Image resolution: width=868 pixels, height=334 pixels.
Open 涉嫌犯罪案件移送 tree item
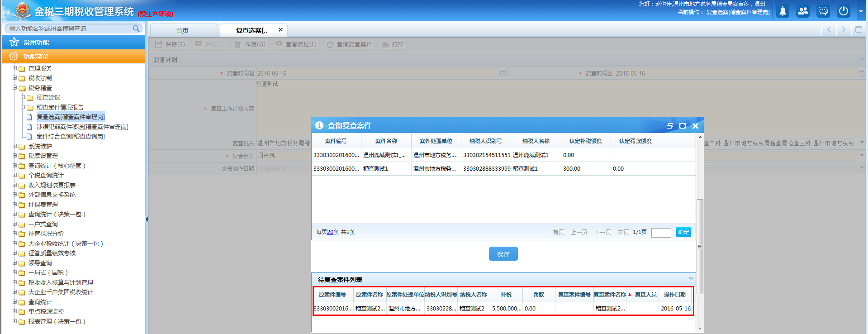coord(82,127)
